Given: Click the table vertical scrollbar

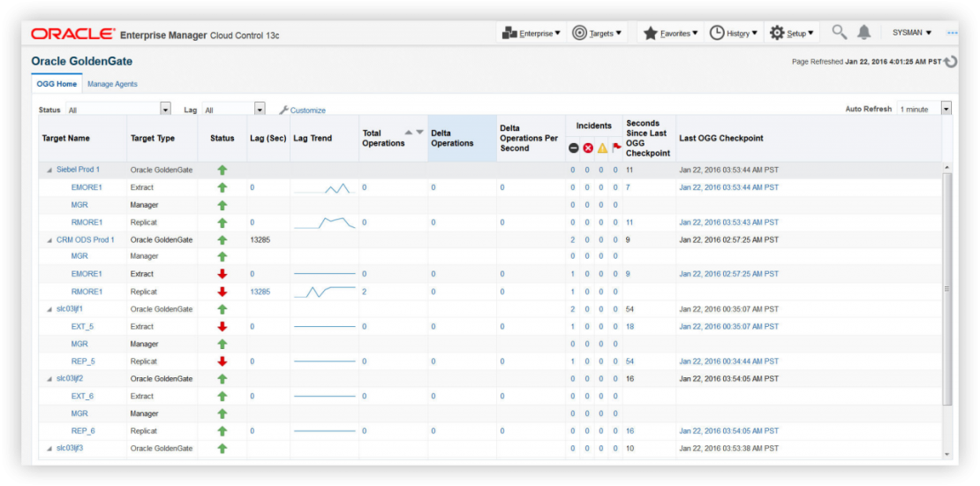Looking at the screenshot, I should 947,288.
